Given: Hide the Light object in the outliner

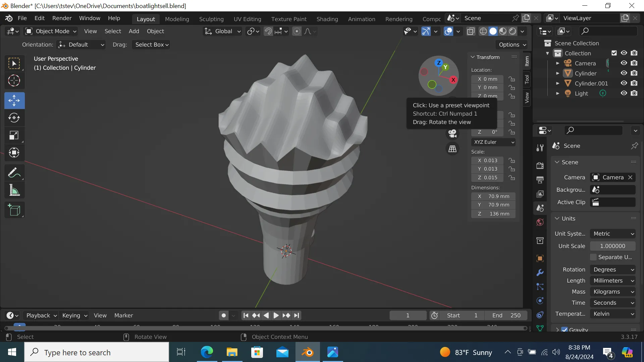Looking at the screenshot, I should tap(624, 94).
